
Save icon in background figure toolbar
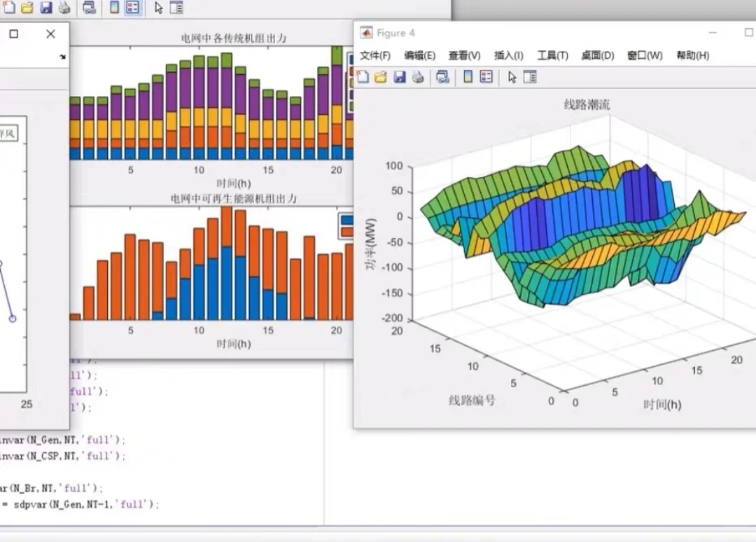coord(45,8)
